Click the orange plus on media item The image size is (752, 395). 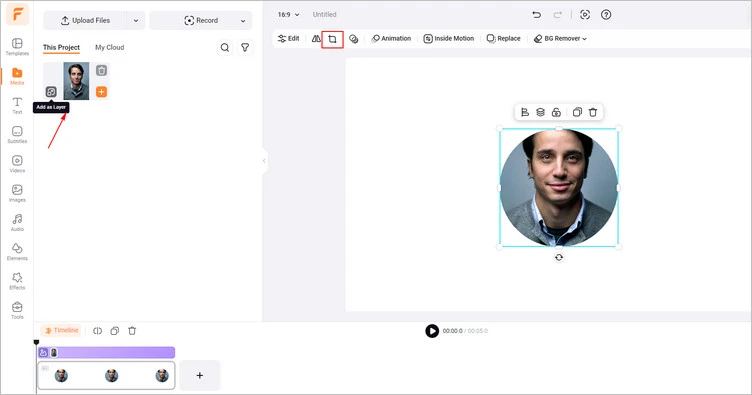[x=101, y=92]
